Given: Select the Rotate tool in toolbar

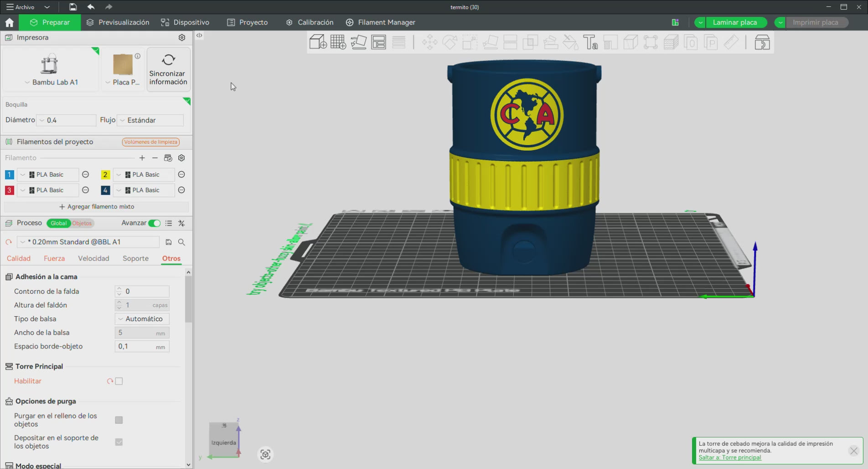Looking at the screenshot, I should (x=449, y=42).
